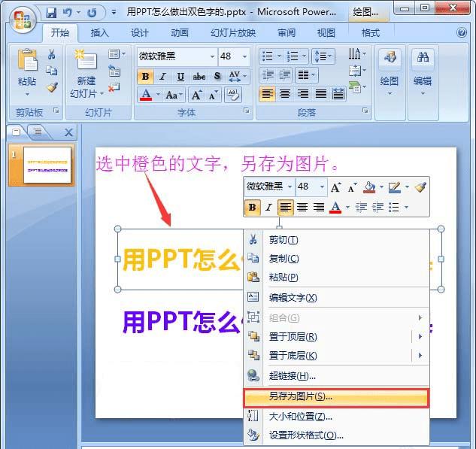Select 粘贴(P) in context menu

point(336,278)
